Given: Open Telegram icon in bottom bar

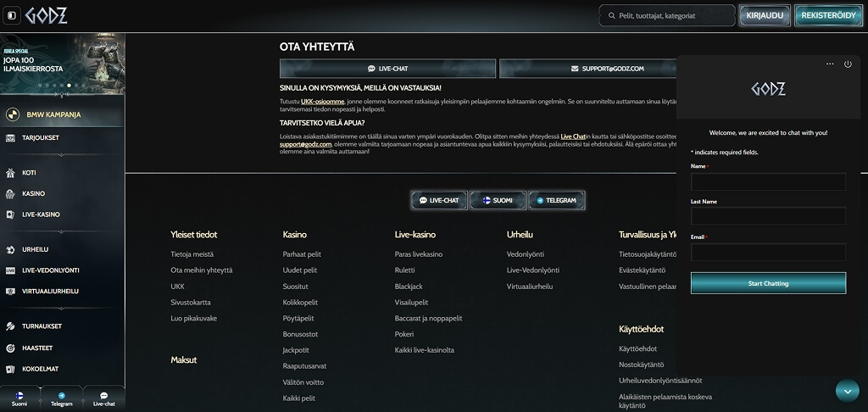Looking at the screenshot, I should tap(61, 395).
